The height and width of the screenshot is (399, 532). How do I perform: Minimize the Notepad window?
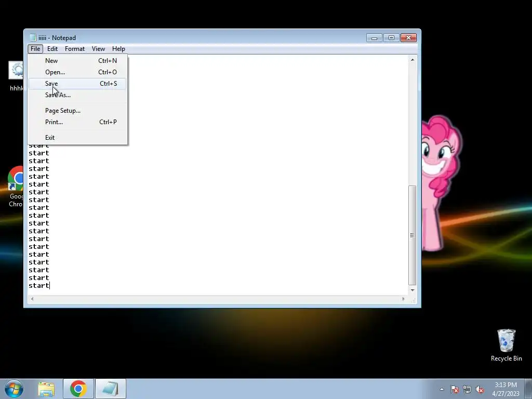click(374, 37)
